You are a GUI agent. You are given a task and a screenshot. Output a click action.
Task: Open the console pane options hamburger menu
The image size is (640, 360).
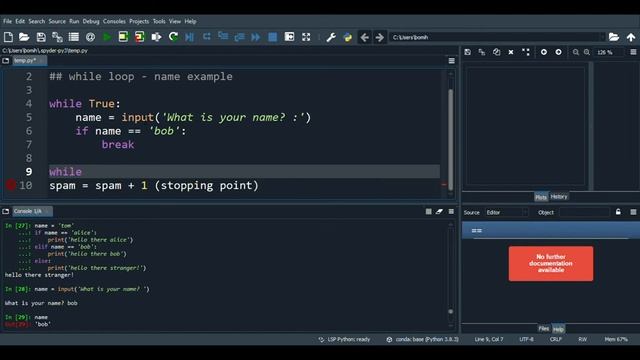click(x=451, y=211)
